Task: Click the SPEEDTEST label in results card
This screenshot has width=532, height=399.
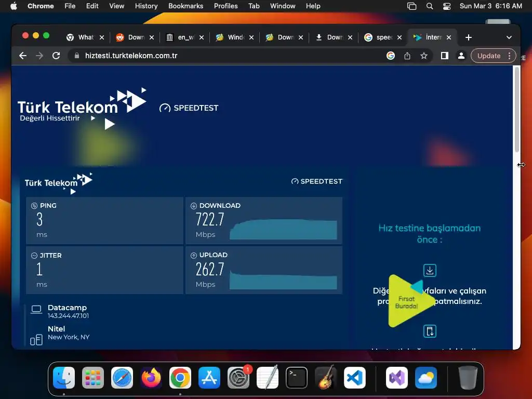Action: click(317, 181)
